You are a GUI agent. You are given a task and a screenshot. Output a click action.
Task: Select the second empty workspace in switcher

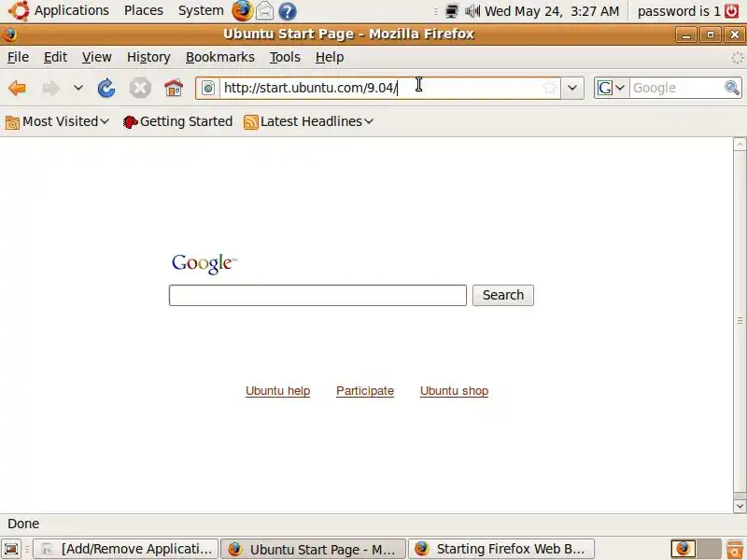click(709, 549)
